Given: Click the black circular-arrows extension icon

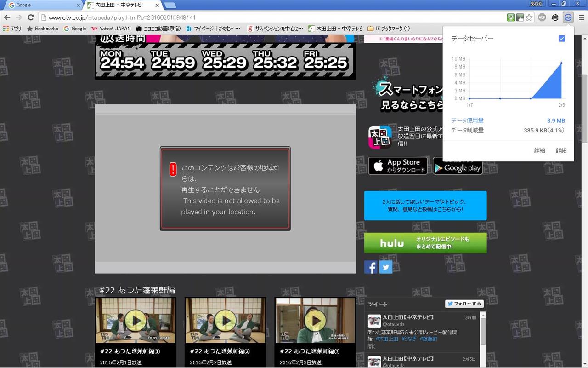Looking at the screenshot, I should [555, 17].
